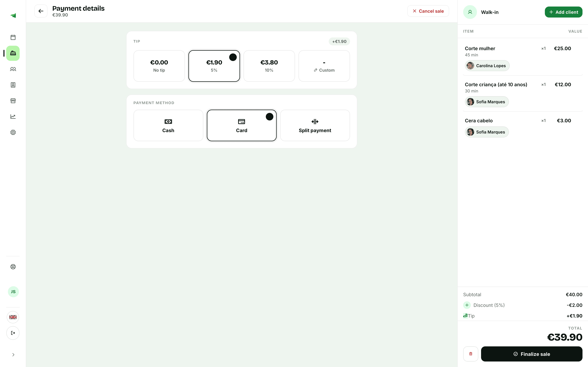Image resolution: width=588 pixels, height=367 pixels.
Task: Choose Split payment method
Action: pos(315,125)
